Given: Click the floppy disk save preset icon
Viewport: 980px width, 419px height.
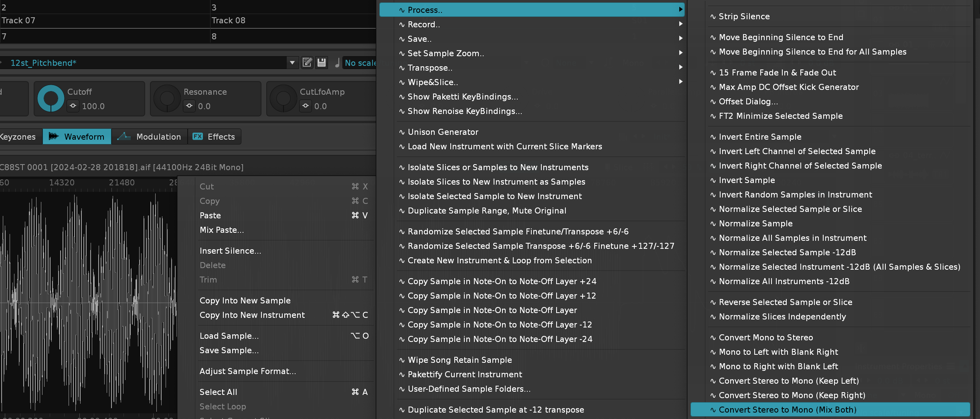Looking at the screenshot, I should coord(322,63).
